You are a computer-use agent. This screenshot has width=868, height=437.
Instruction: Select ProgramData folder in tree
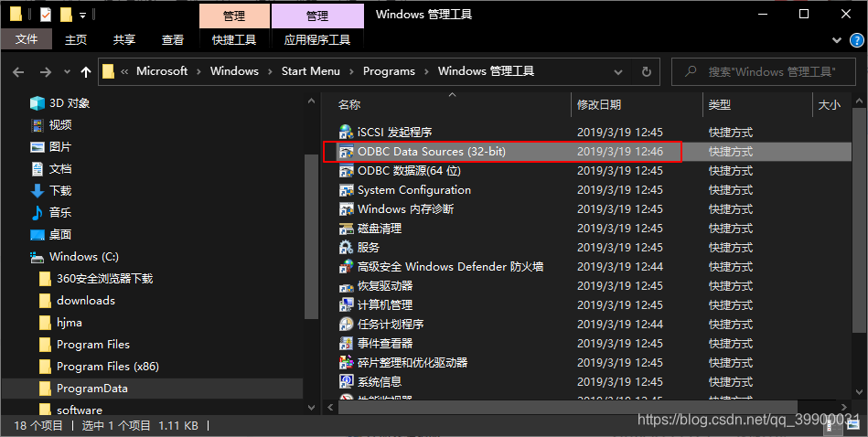(x=152, y=389)
